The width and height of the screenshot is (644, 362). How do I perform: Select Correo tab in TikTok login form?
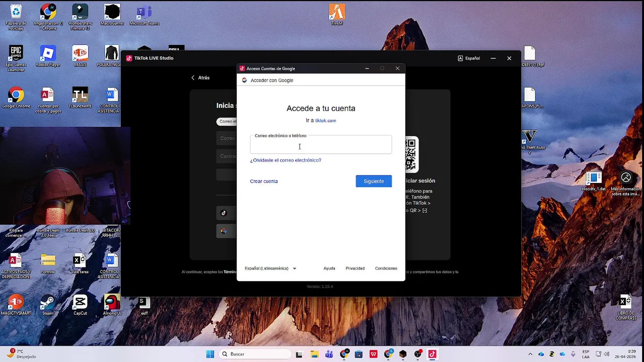pyautogui.click(x=227, y=121)
